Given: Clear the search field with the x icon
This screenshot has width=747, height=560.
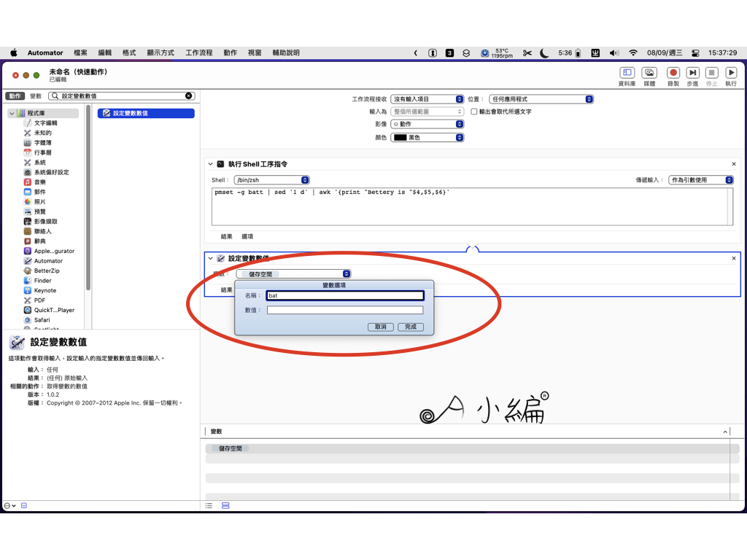Looking at the screenshot, I should (x=189, y=96).
